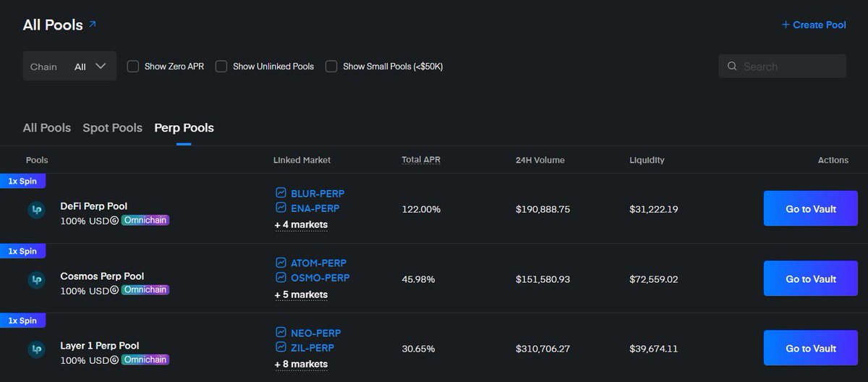Click the chart icon beside ZIL-PERP
Image resolution: width=868 pixels, height=382 pixels.
(281, 347)
